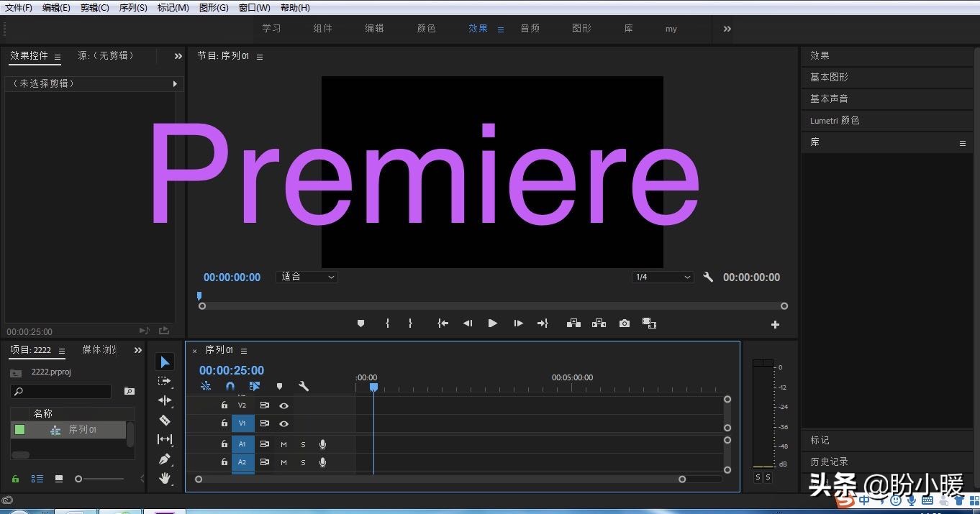Open the comparison view button
Image resolution: width=980 pixels, height=514 pixels.
coord(649,323)
